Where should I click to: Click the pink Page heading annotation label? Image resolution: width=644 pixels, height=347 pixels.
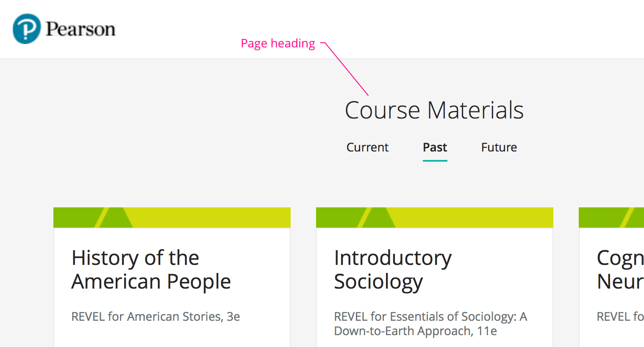[x=278, y=44]
